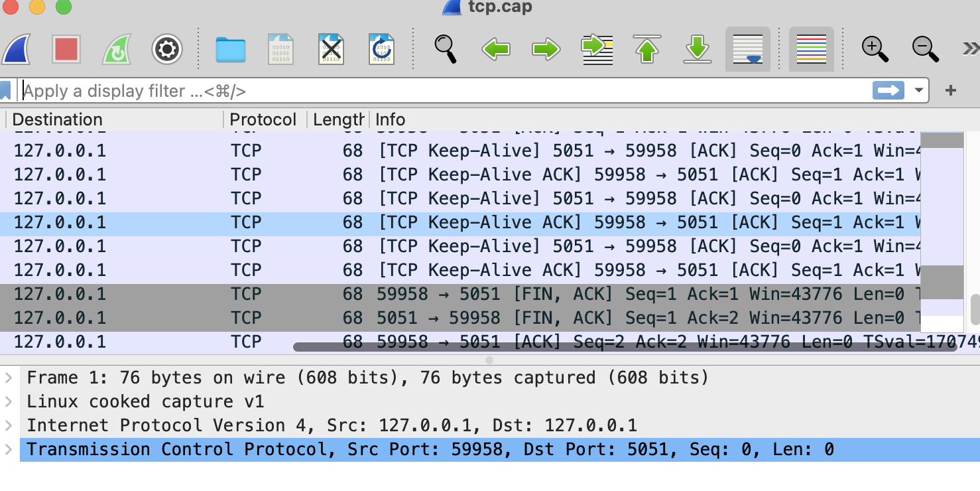Viewport: 980px width, 491px height.
Task: Expand the Internet Protocol Version 4 section
Action: pyautogui.click(x=9, y=425)
